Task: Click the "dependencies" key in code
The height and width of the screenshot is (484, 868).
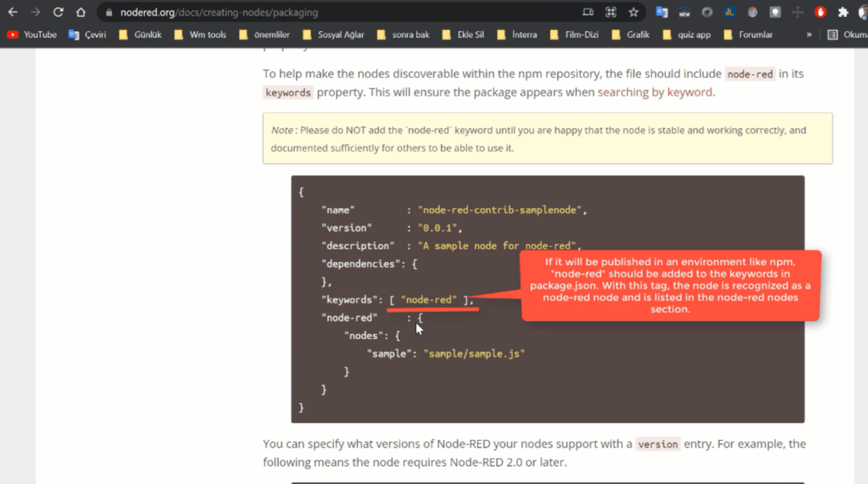Action: coord(360,264)
